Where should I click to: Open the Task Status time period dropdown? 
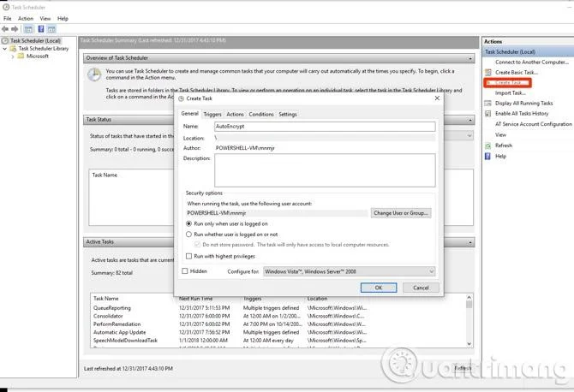(469, 136)
